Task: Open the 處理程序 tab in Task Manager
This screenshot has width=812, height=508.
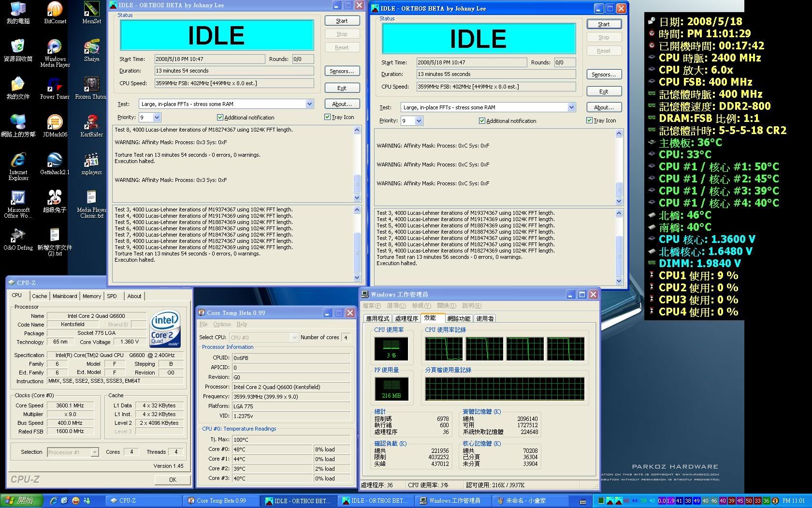Action: (x=406, y=318)
